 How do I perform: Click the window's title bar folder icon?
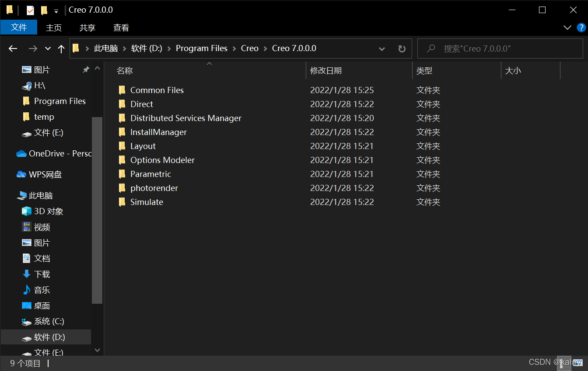10,10
